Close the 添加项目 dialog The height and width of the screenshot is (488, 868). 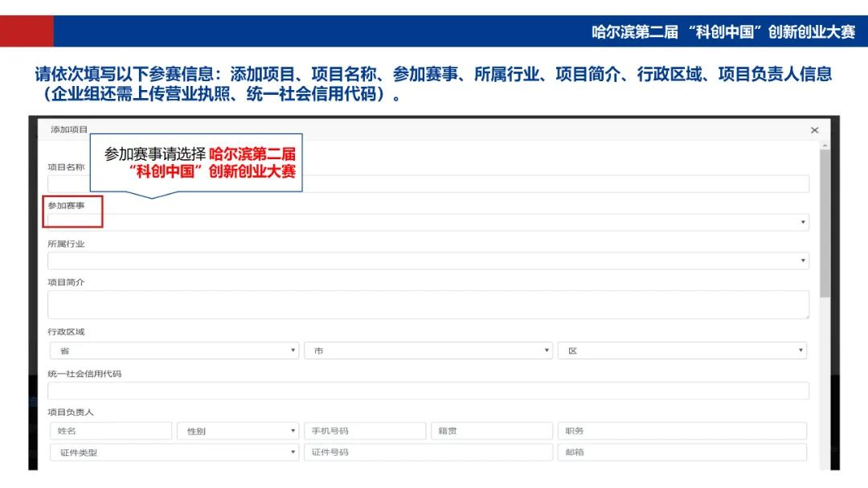click(814, 129)
